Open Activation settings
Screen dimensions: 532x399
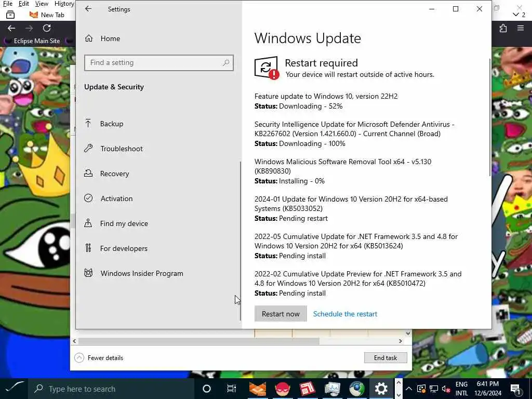click(109, 198)
